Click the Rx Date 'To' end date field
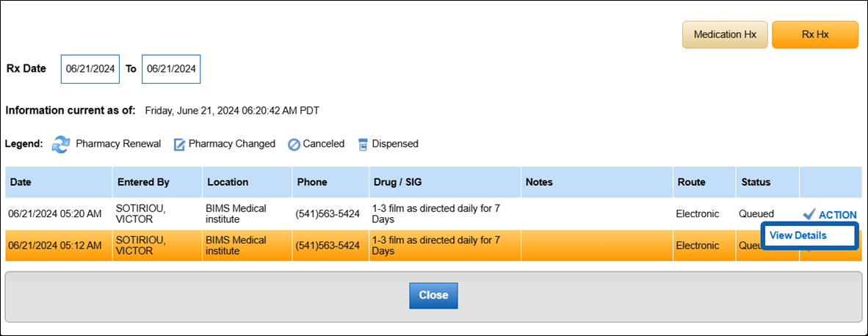The width and height of the screenshot is (868, 336). pyautogui.click(x=171, y=69)
